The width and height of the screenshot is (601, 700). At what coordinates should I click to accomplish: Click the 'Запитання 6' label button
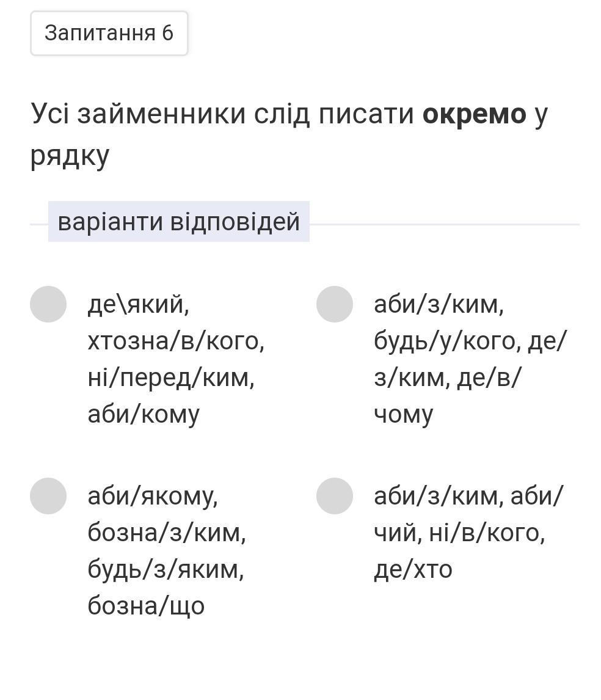click(109, 33)
